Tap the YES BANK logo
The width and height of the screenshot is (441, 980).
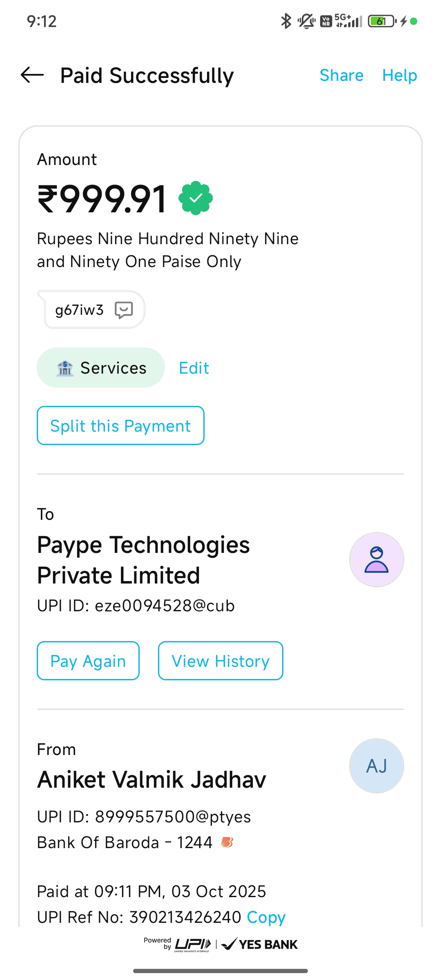(260, 944)
